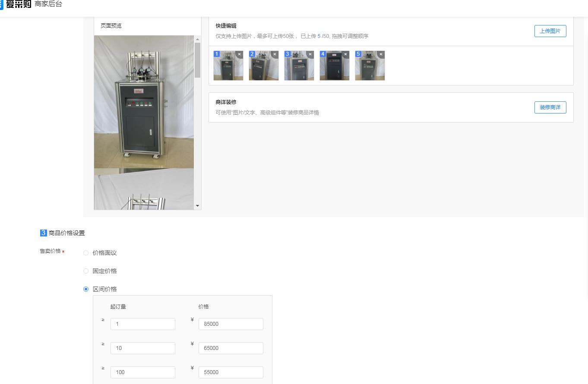Viewport: 588px width, 384px height.
Task: Click preview scrollbar down arrow
Action: [x=198, y=206]
